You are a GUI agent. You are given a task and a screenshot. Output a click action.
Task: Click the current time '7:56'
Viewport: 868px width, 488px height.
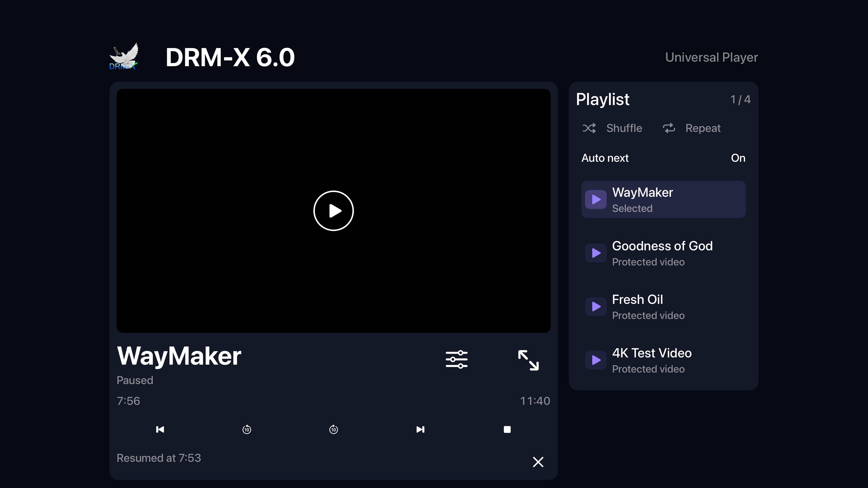tap(128, 401)
